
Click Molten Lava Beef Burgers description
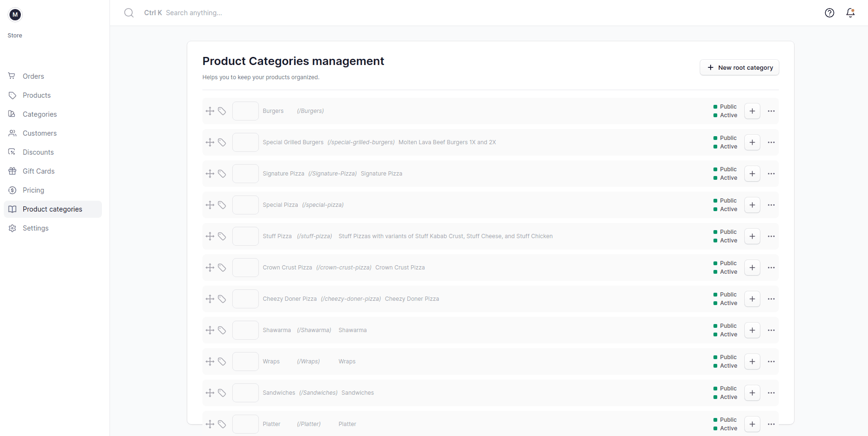pyautogui.click(x=447, y=142)
